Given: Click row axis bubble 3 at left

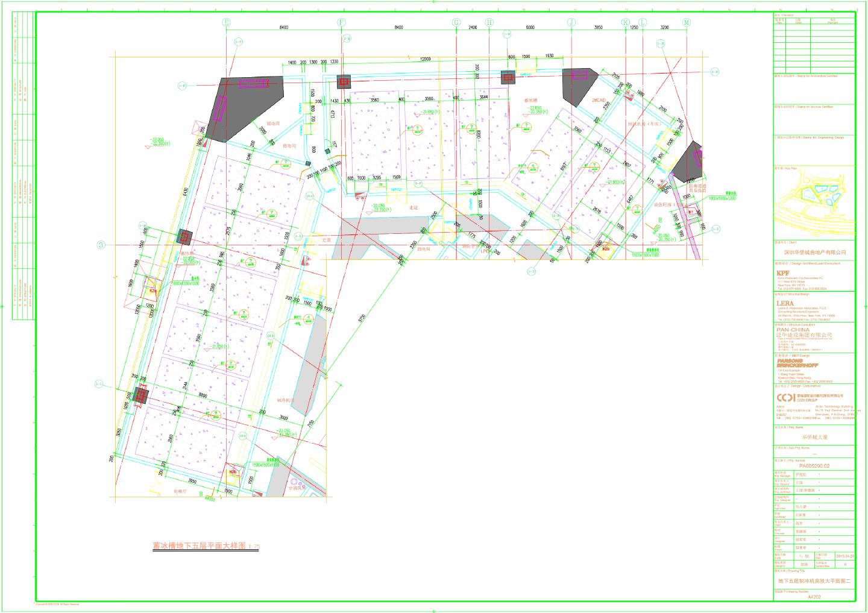Looking at the screenshot, I should point(102,245).
